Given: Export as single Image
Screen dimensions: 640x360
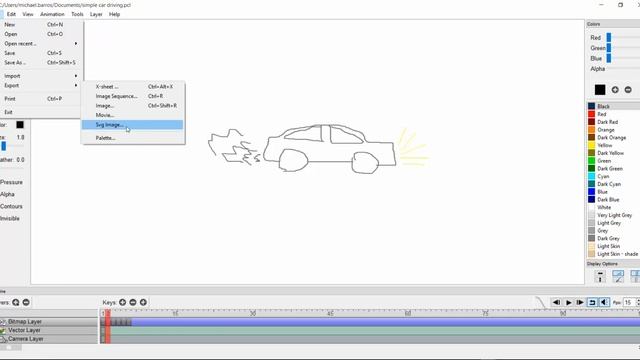Looking at the screenshot, I should click(133, 106).
